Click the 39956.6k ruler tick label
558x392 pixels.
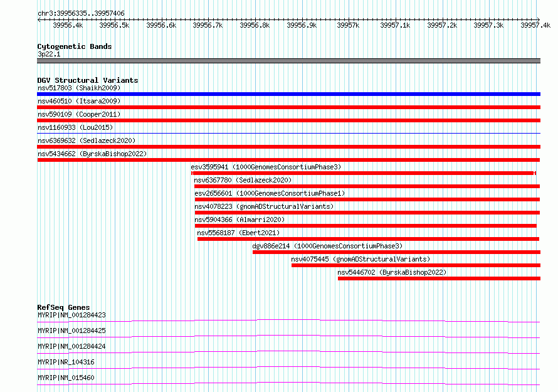(161, 25)
